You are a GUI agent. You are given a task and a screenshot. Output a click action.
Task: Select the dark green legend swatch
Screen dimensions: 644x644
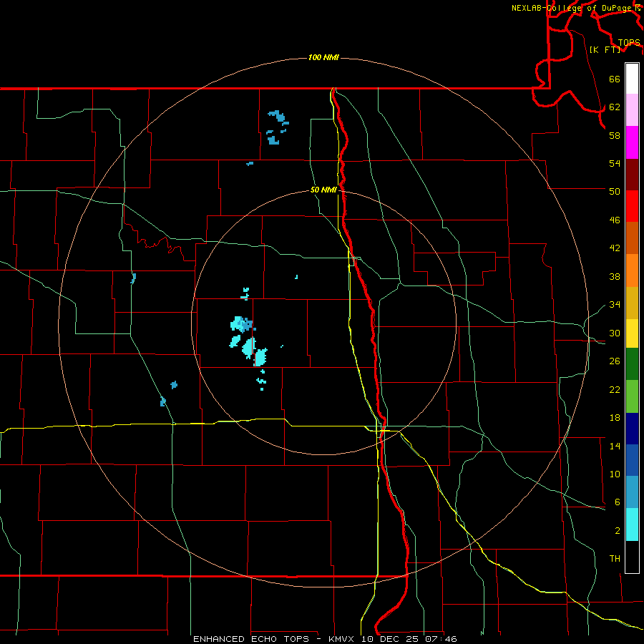[632, 364]
